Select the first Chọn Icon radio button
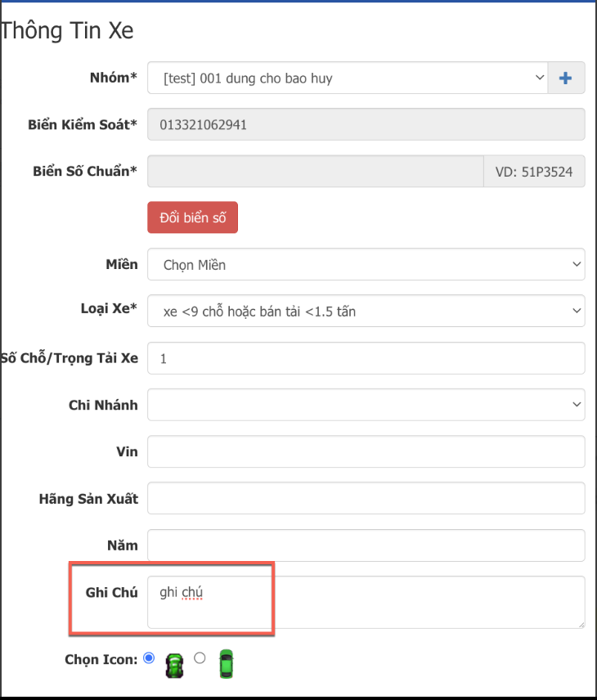Image resolution: width=597 pixels, height=700 pixels. (149, 657)
